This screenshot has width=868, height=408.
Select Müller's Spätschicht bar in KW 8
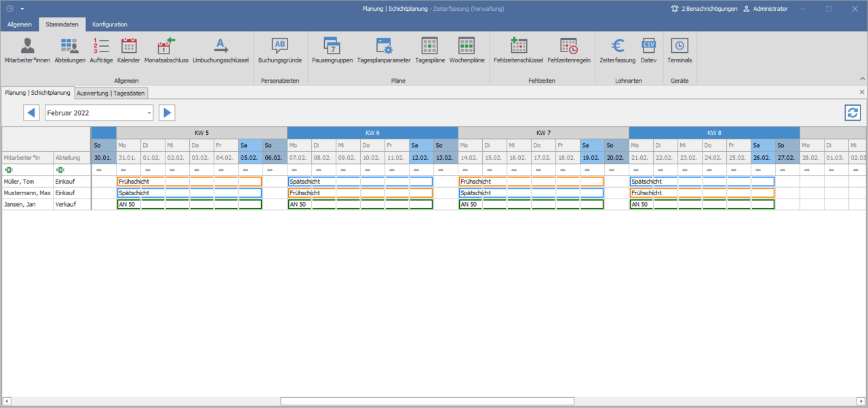[702, 182]
